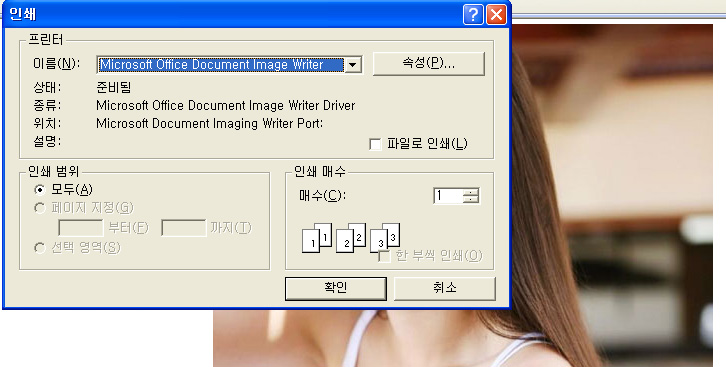The height and width of the screenshot is (367, 726).
Task: Choose the 선택 영역(S) radio option
Action: pos(40,248)
